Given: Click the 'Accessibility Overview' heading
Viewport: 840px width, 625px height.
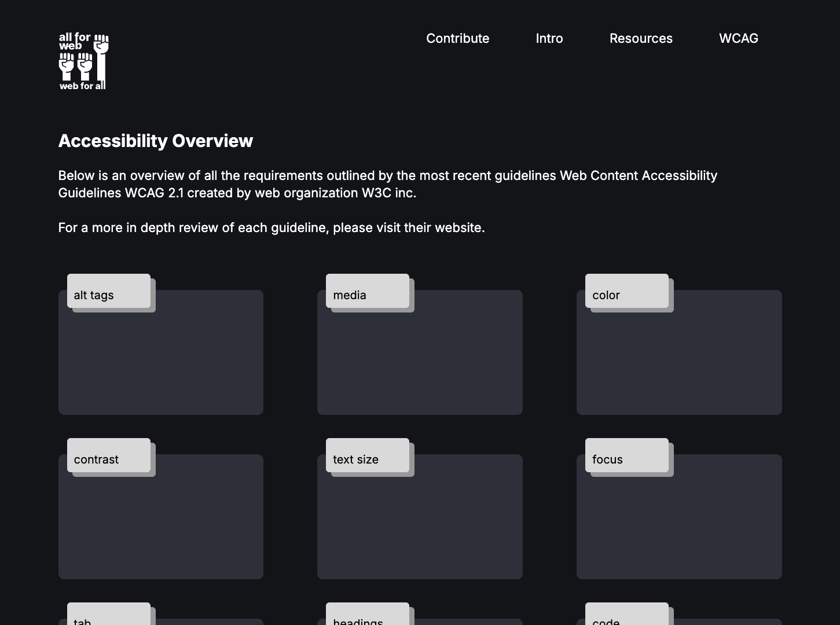Looking at the screenshot, I should [x=155, y=141].
